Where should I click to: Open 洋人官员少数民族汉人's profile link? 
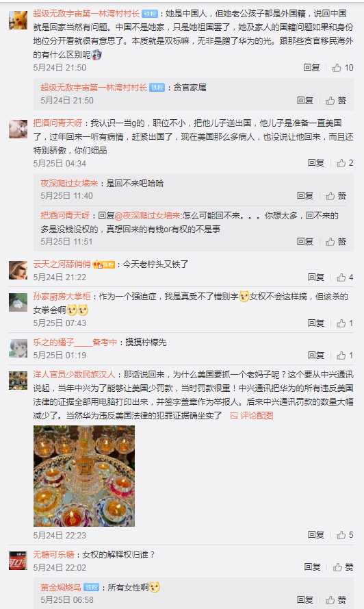tap(74, 375)
